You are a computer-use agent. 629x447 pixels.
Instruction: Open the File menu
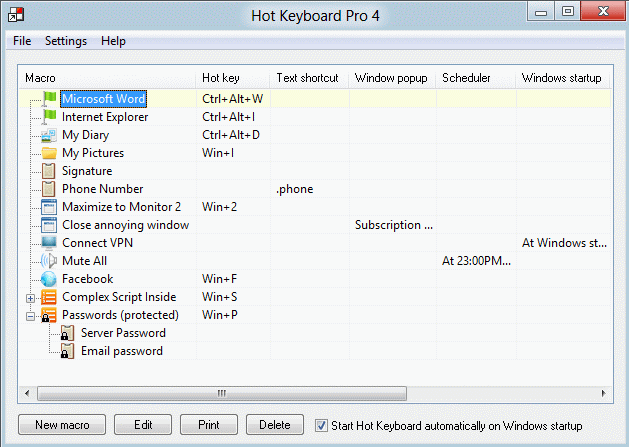22,41
